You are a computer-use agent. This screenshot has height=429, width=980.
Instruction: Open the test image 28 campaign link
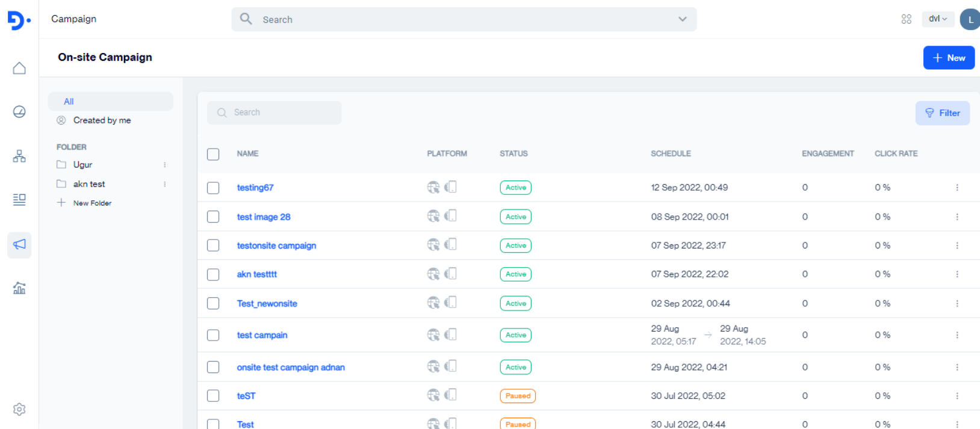[x=263, y=217]
